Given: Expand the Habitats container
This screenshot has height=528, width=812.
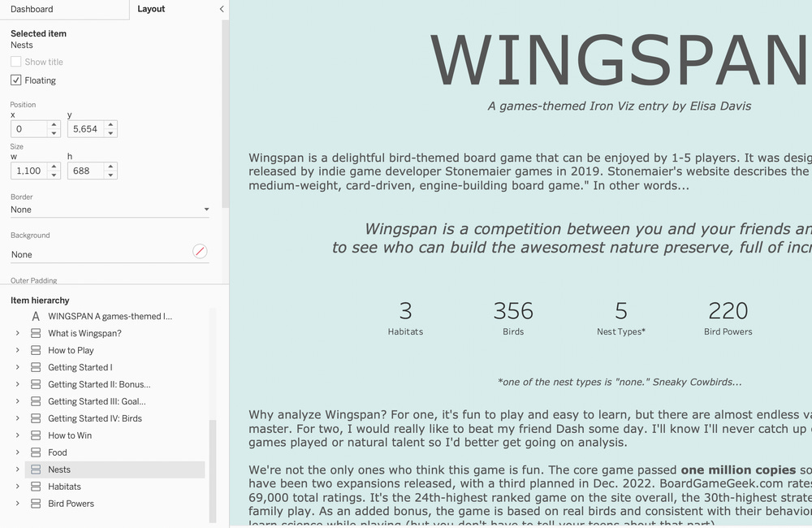Looking at the screenshot, I should (x=17, y=487).
